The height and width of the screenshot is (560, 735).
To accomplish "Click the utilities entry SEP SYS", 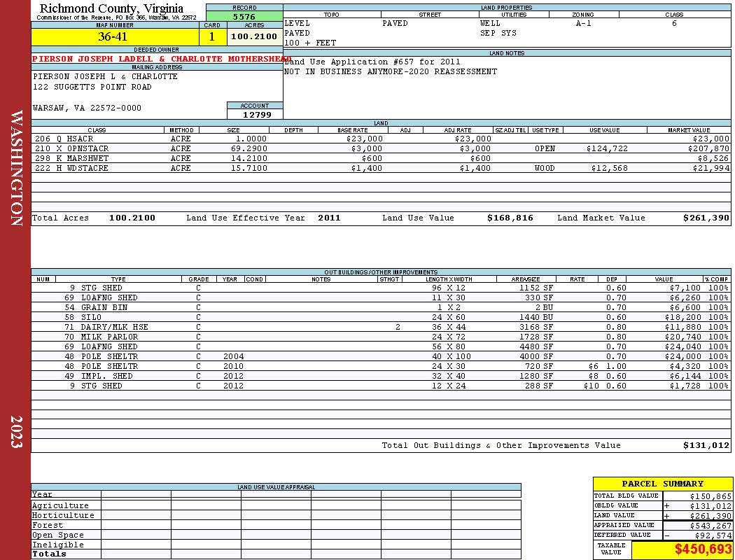I will [x=498, y=34].
